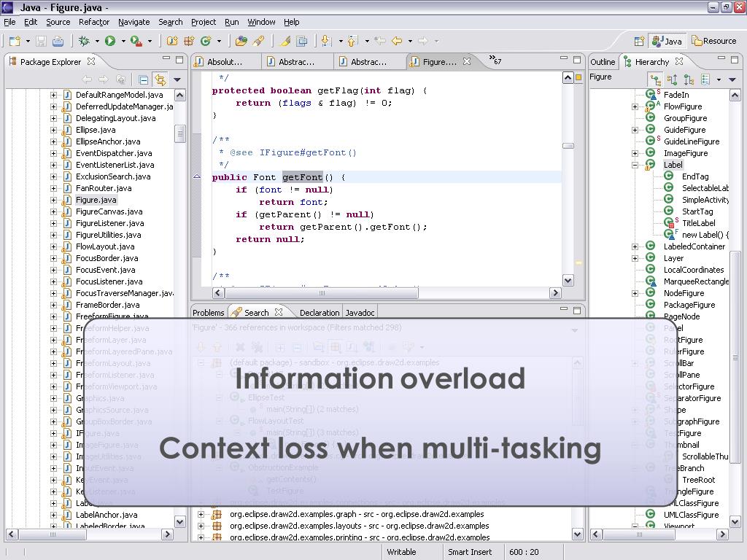
Task: Activate the Java perspective button
Action: (667, 42)
